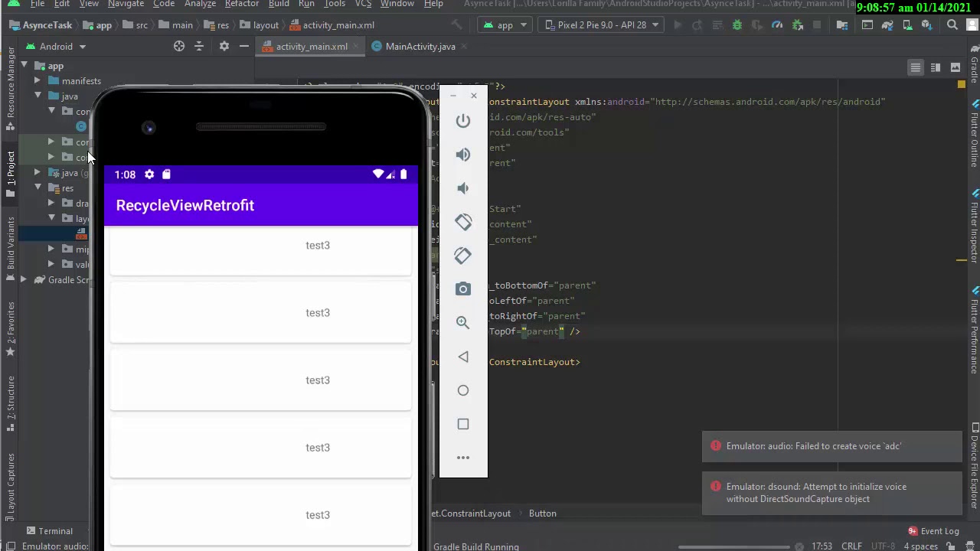
Task: Tap the emulator Home circle button
Action: click(463, 390)
